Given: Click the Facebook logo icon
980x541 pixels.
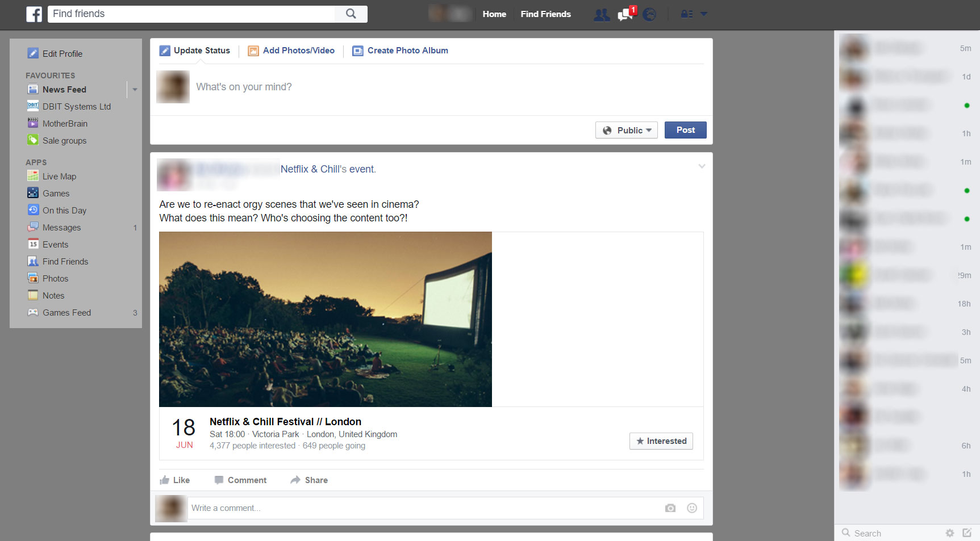Looking at the screenshot, I should [34, 14].
